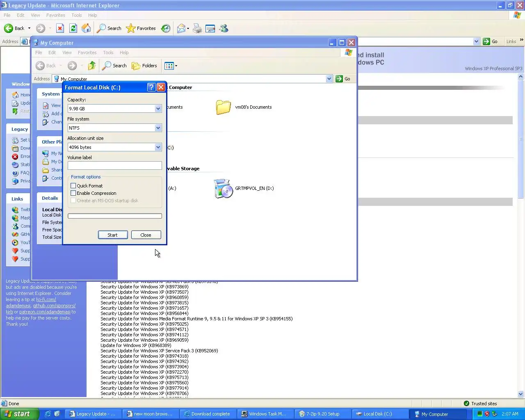The image size is (525, 420).
Task: Check the Enable Compression option
Action: point(73,193)
